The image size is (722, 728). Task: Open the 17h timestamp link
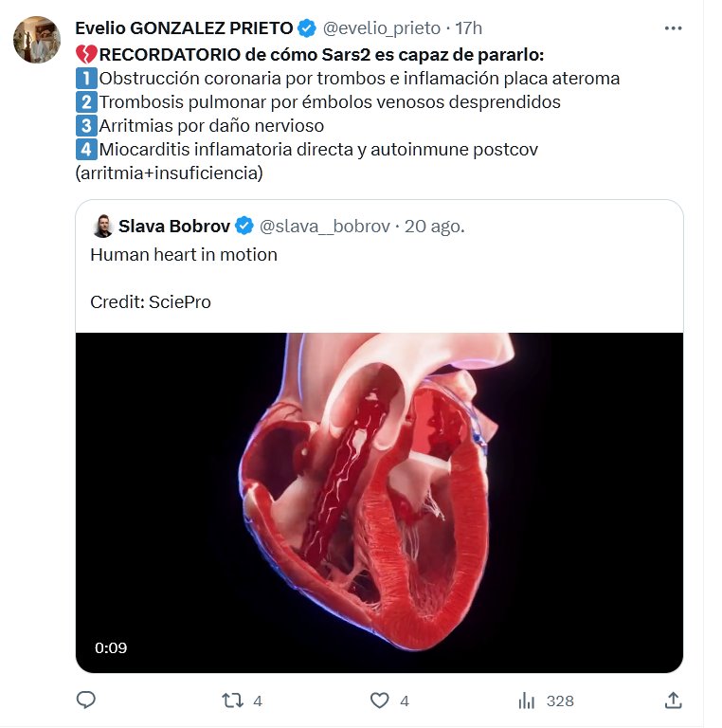[469, 28]
